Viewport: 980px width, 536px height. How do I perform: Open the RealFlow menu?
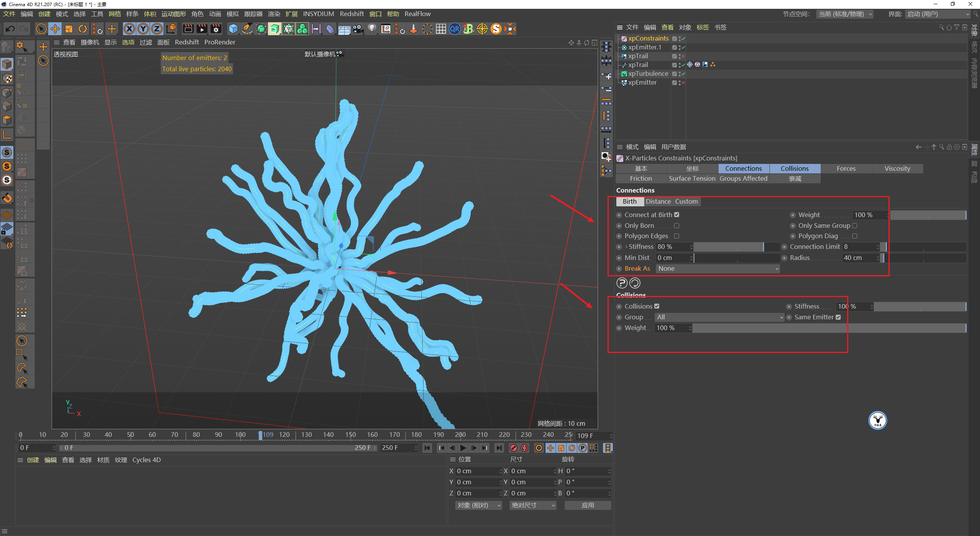coord(417,14)
